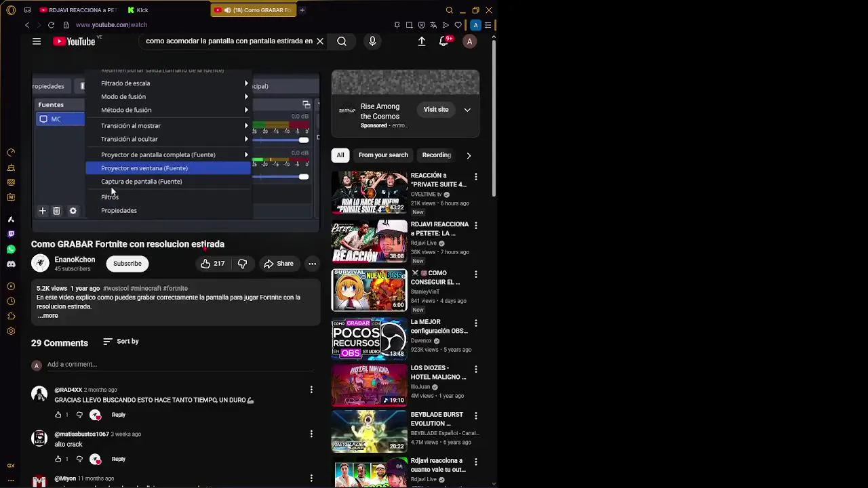868x488 pixels.
Task: Visit site for Rise Among the Cosmos
Action: [x=436, y=110]
